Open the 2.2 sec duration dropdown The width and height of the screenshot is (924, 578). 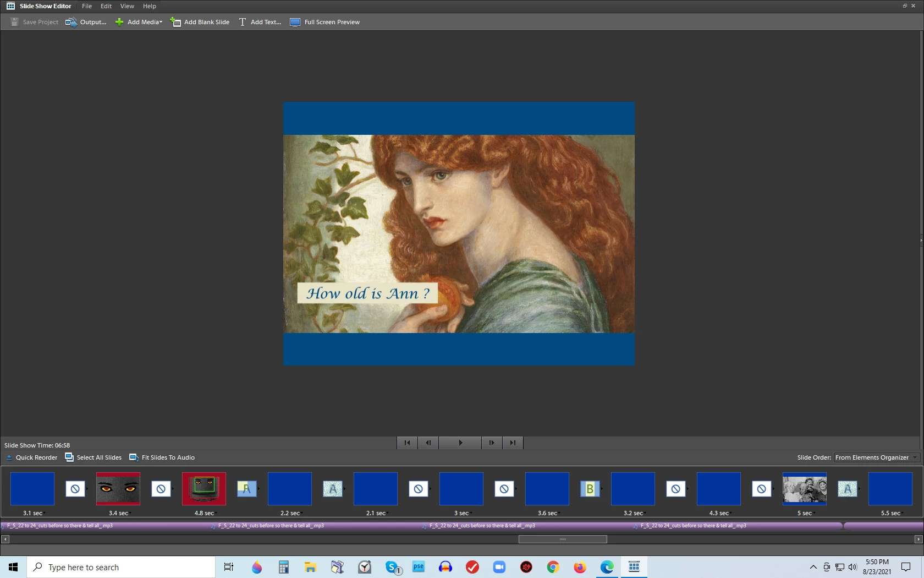(x=291, y=513)
